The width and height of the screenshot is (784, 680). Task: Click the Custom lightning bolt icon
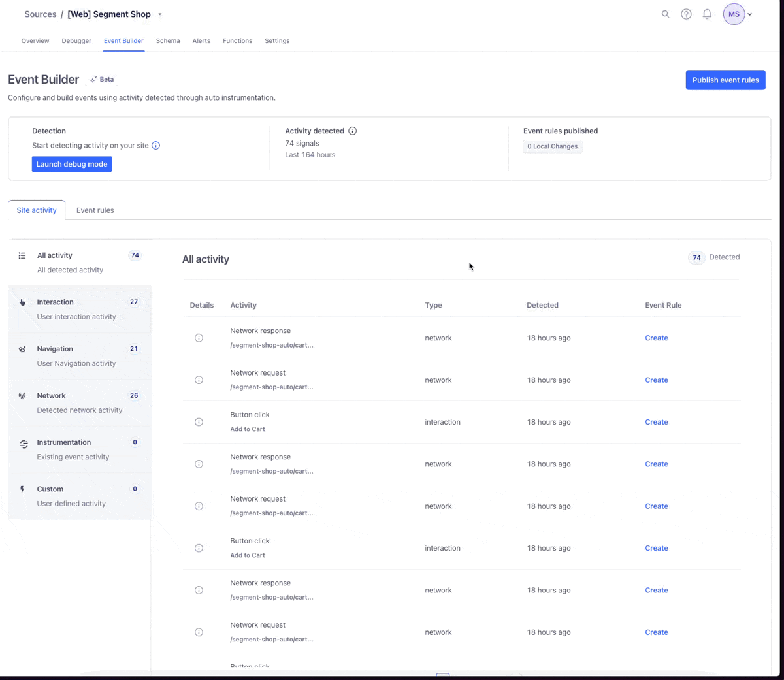tap(22, 489)
